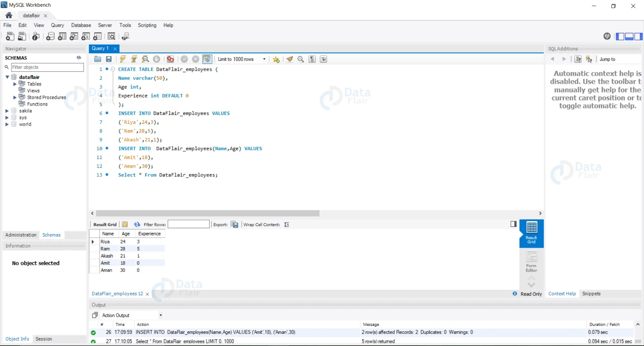Screen dimensions: 644x346
Task: Save query to snippets star icon
Action: pos(276,59)
